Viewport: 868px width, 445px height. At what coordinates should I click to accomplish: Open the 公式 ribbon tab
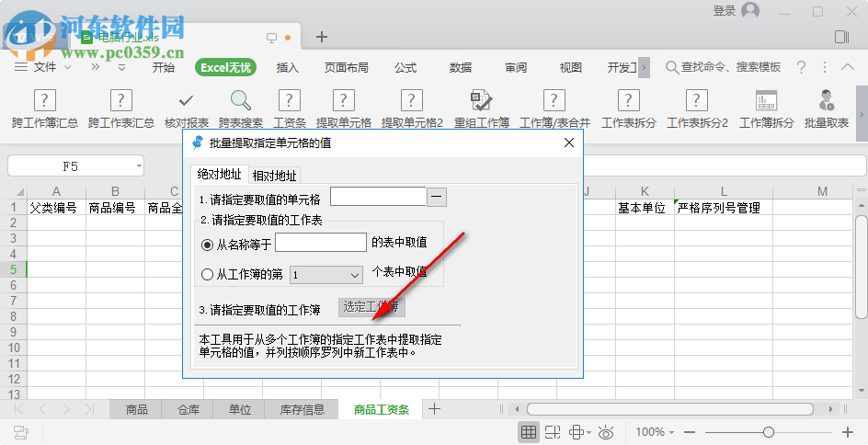(x=405, y=67)
